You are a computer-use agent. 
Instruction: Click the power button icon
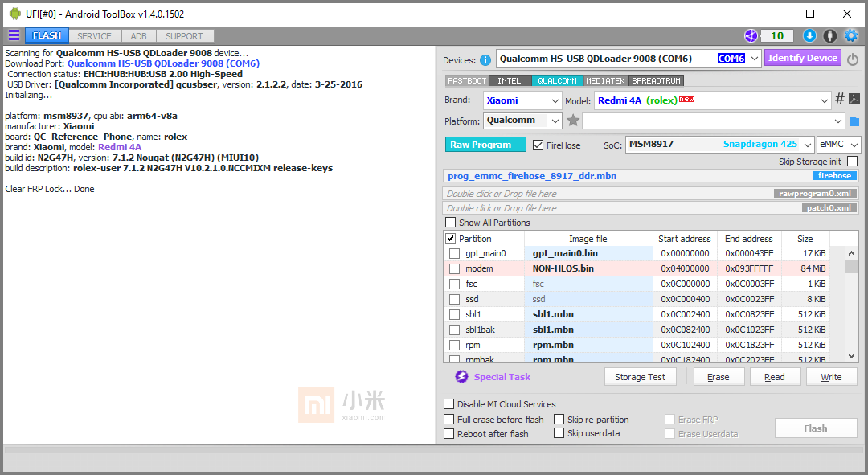853,59
